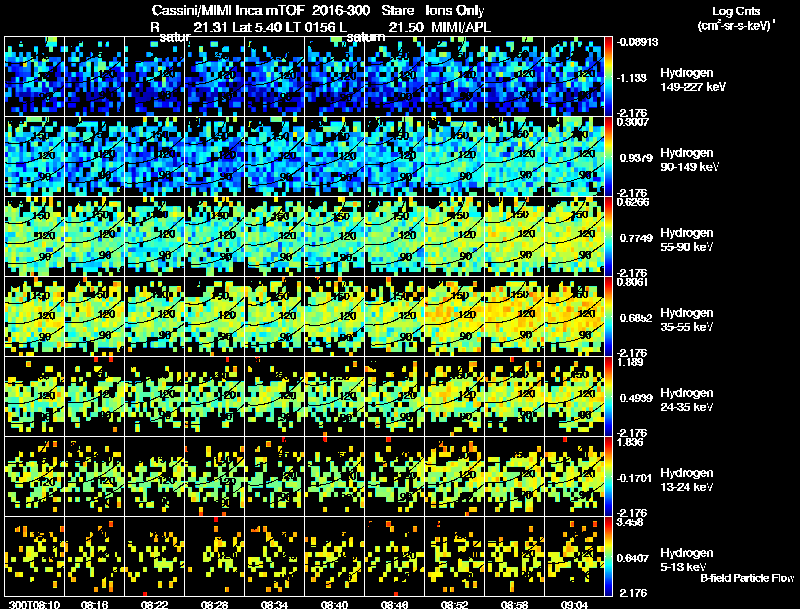Screen dimensions: 800x609
Task: Select the 24-35 keV panel above 08:52
Action: [x=455, y=397]
